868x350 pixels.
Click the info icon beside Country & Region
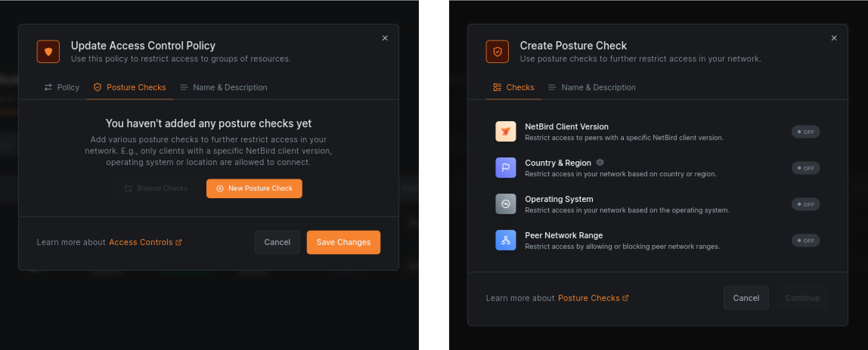coord(600,163)
